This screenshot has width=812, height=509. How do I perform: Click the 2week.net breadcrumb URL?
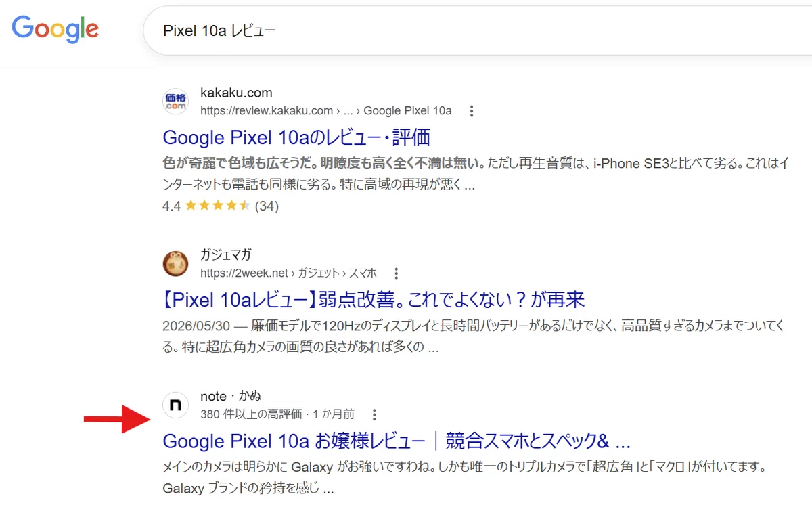[x=288, y=273]
